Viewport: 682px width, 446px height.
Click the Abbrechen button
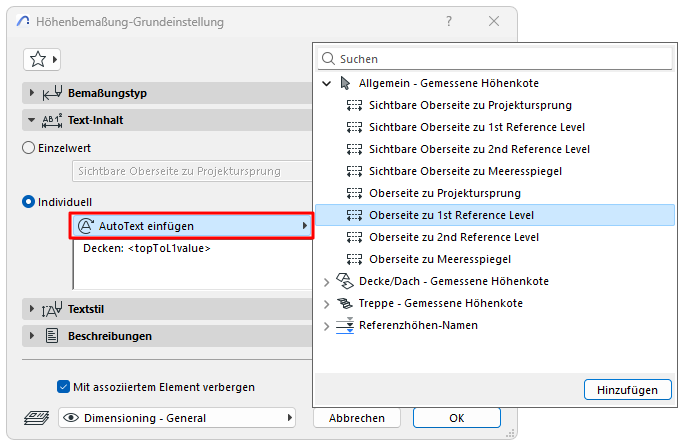pyautogui.click(x=357, y=418)
